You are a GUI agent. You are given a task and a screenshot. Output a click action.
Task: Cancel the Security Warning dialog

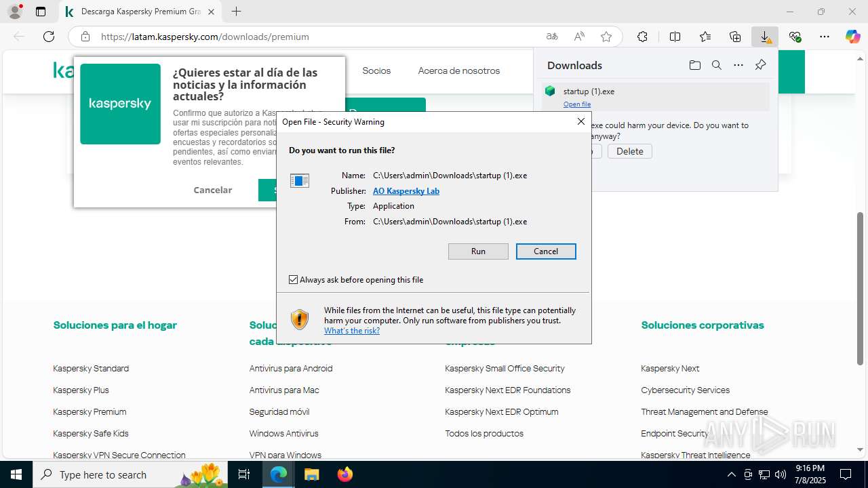click(x=546, y=251)
